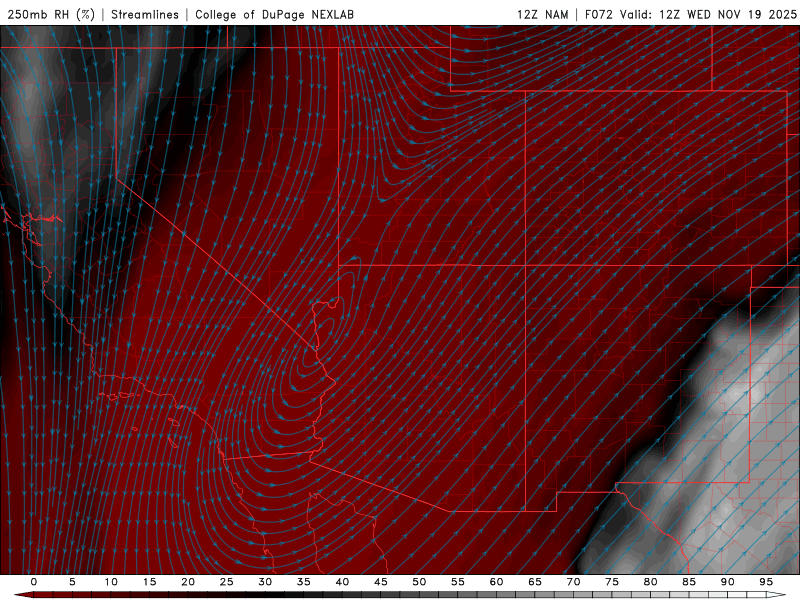Click the 'College of DuPage NEXLAB' text

[x=274, y=14]
